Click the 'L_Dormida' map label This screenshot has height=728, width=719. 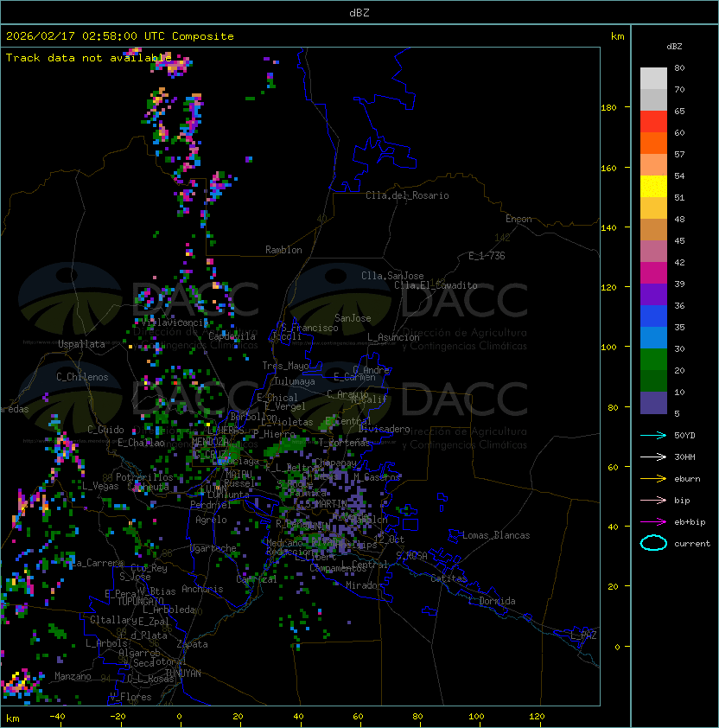(x=492, y=601)
